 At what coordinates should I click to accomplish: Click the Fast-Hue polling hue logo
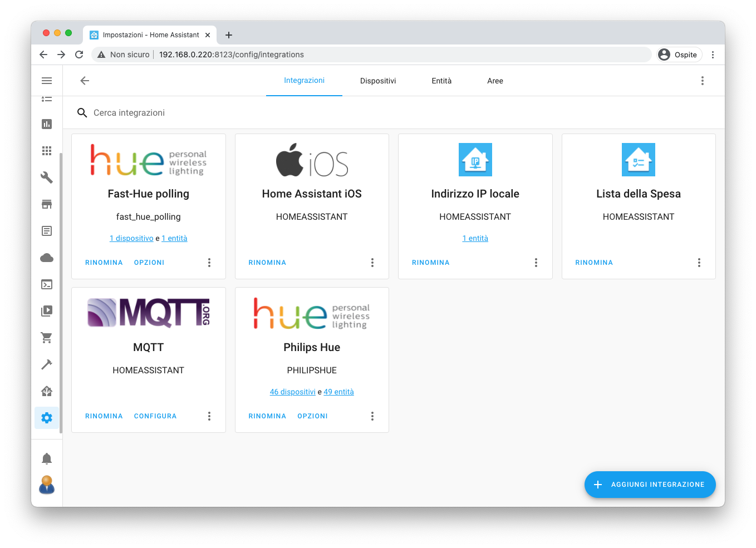point(149,160)
